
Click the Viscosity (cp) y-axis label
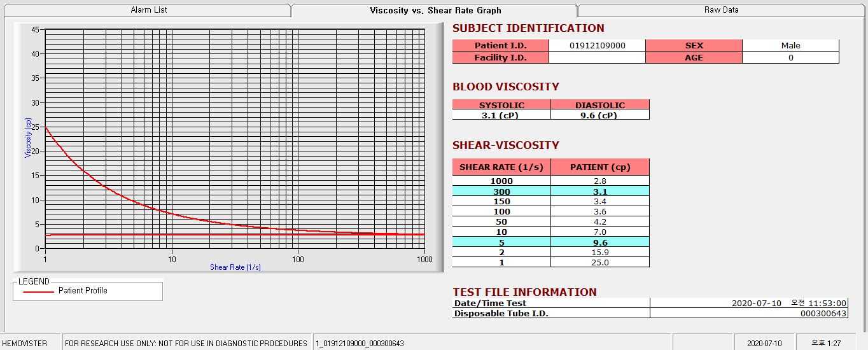pyautogui.click(x=28, y=138)
